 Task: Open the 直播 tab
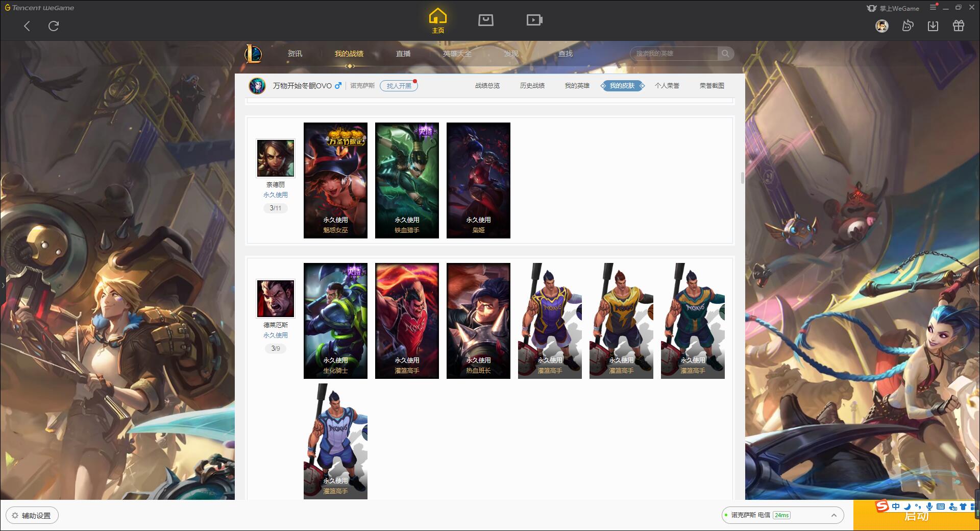[403, 54]
